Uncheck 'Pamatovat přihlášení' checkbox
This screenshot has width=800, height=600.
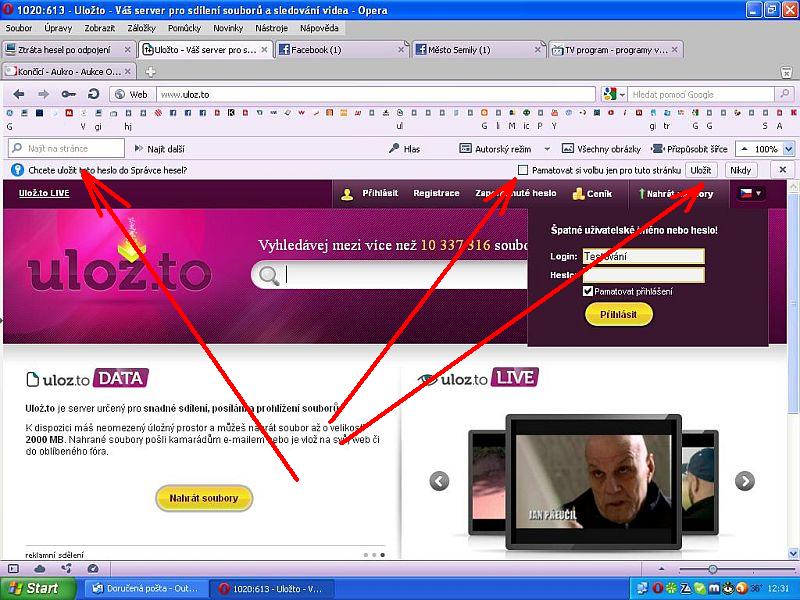coord(587,291)
